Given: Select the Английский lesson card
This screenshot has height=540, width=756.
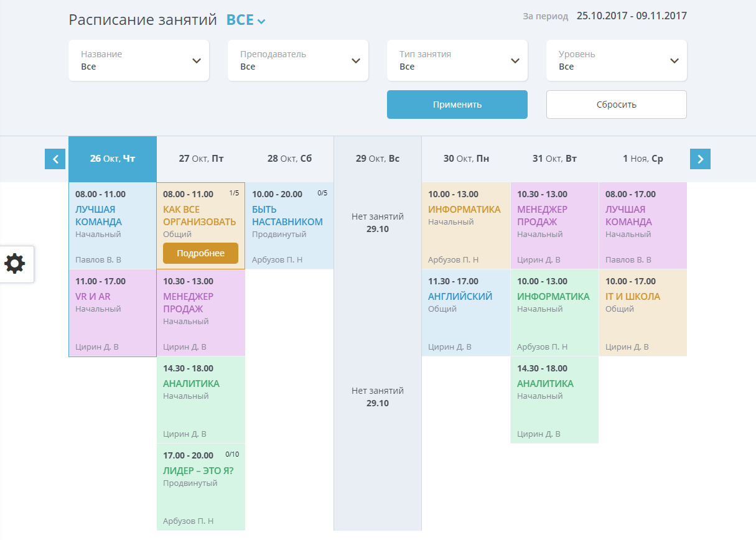Looking at the screenshot, I should [x=466, y=312].
